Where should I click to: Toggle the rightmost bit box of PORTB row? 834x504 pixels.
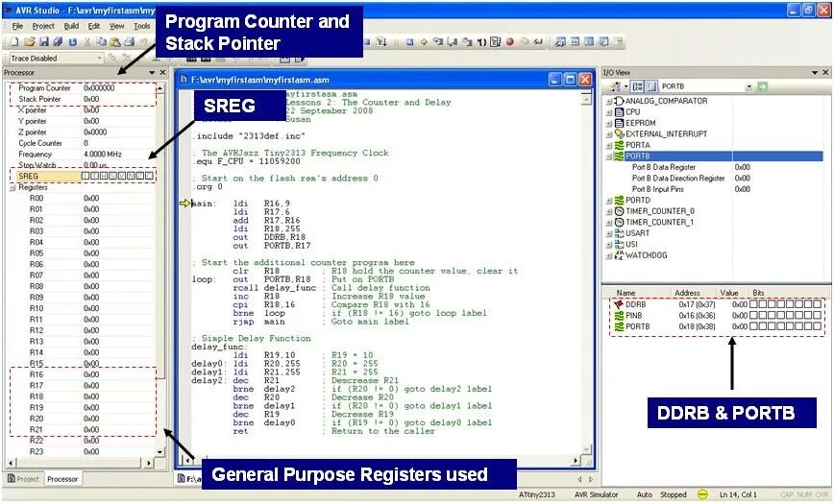point(817,326)
